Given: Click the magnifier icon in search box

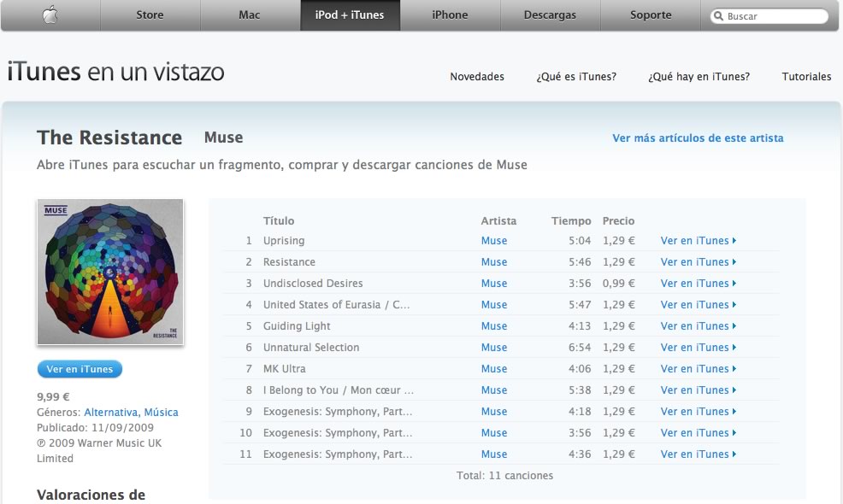Looking at the screenshot, I should point(718,16).
